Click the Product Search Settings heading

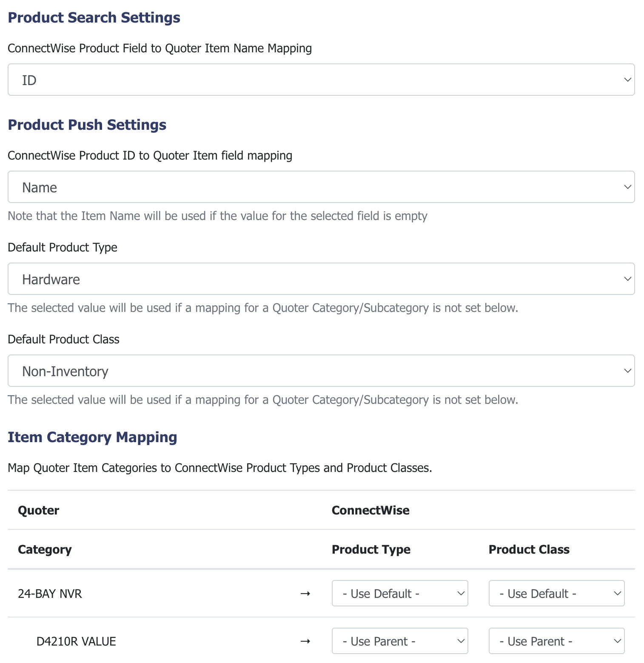(x=94, y=17)
